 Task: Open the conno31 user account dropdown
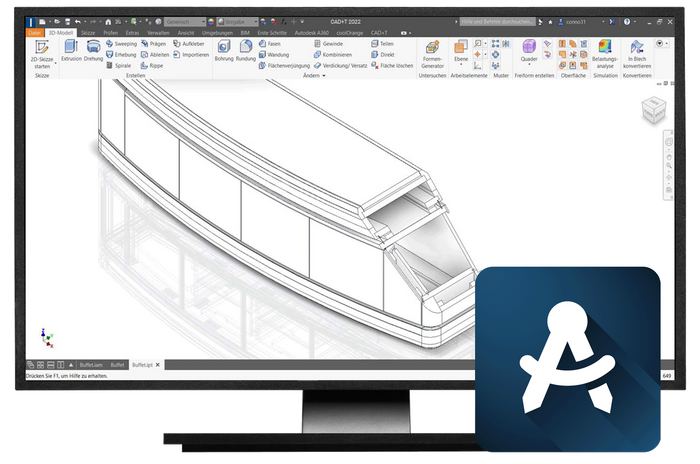coord(603,21)
